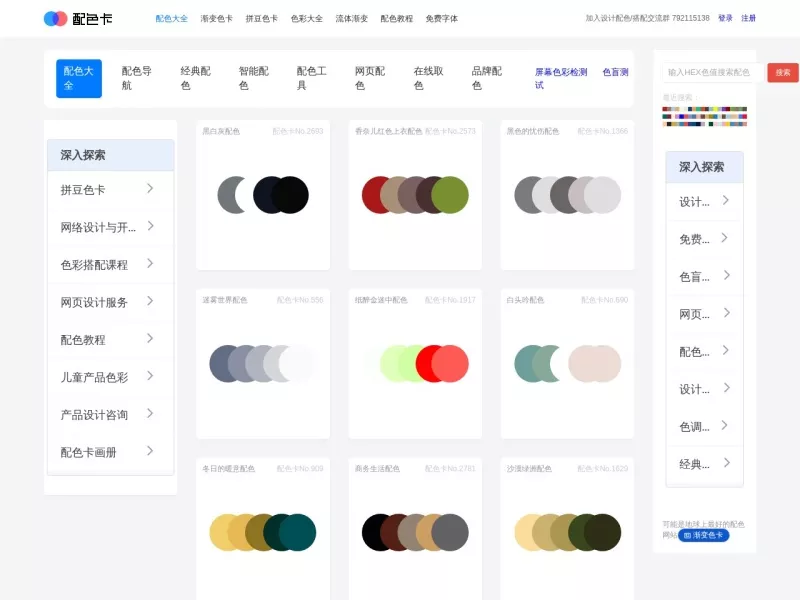Open the 拼豆色卡 sidebar text entry
Image resolution: width=800 pixels, height=600 pixels.
83,190
